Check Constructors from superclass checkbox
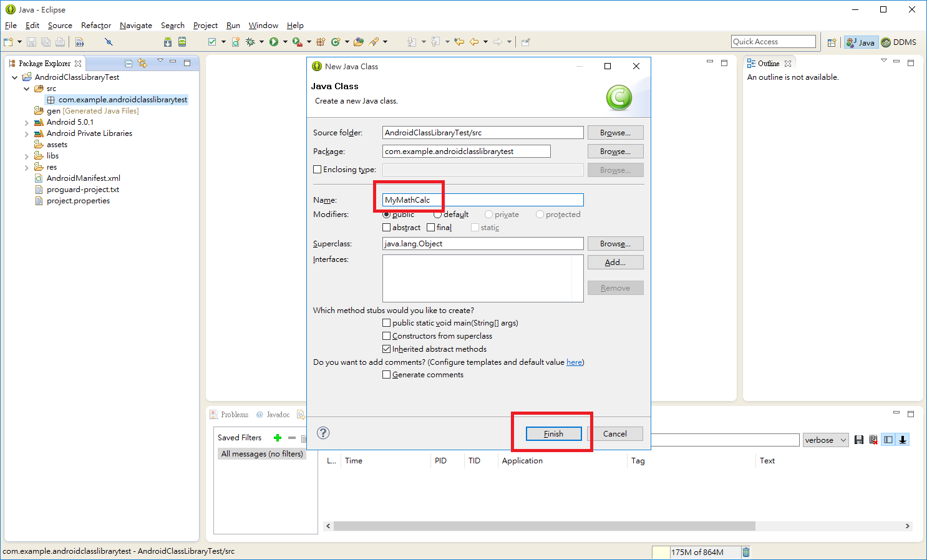 click(387, 336)
